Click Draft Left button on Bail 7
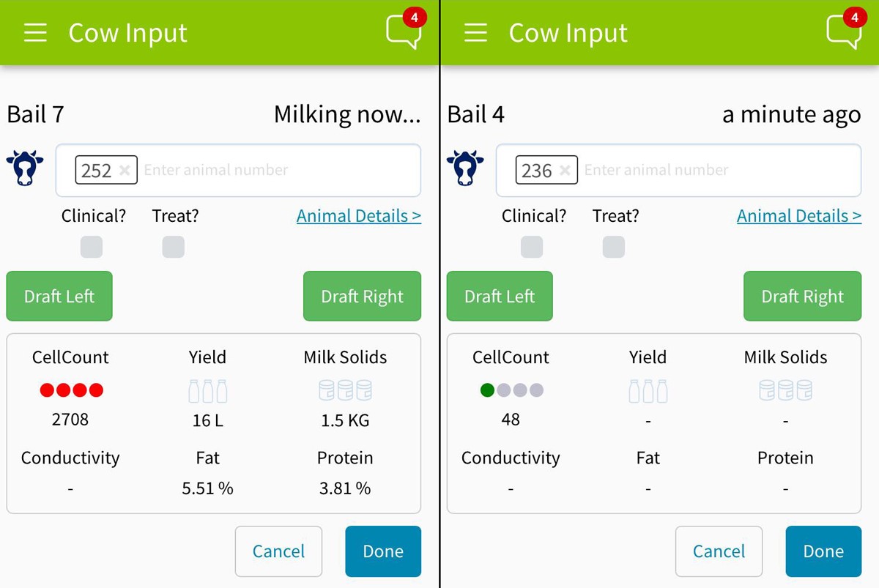 [59, 296]
